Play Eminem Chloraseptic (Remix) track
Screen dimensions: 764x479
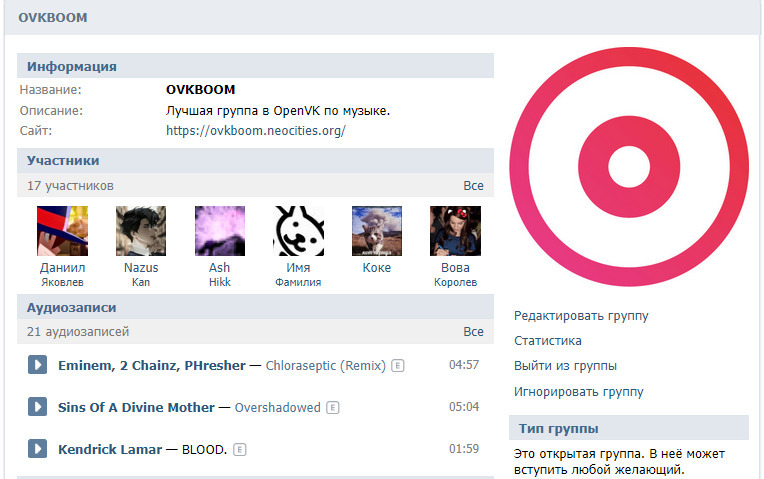37,365
